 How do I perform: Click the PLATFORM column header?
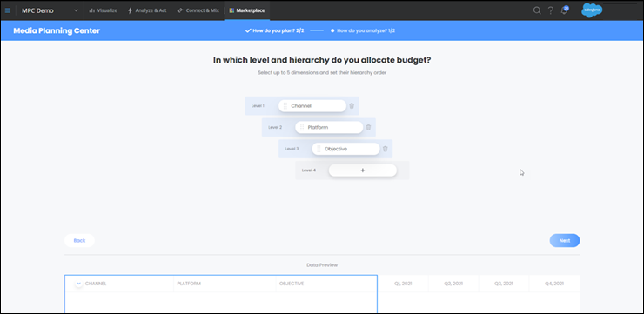(x=189, y=284)
